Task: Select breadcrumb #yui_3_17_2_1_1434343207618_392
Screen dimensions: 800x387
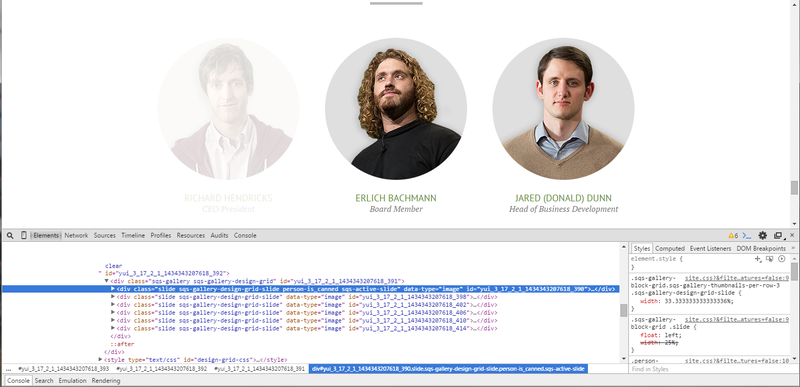Action: pyautogui.click(x=161, y=369)
